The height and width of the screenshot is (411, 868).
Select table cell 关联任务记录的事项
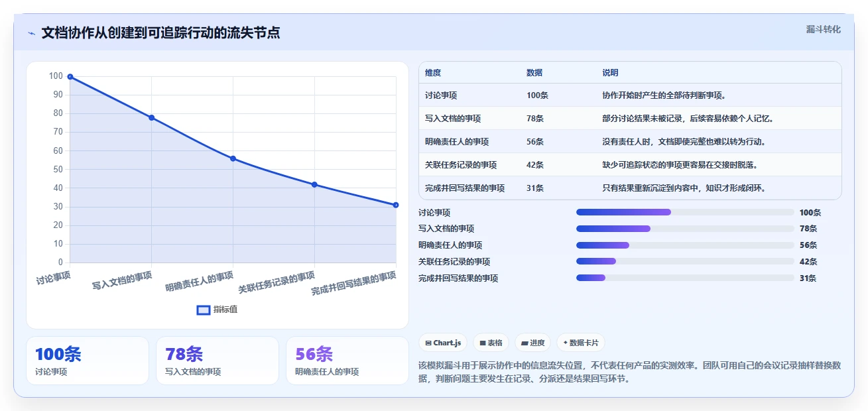click(x=461, y=165)
